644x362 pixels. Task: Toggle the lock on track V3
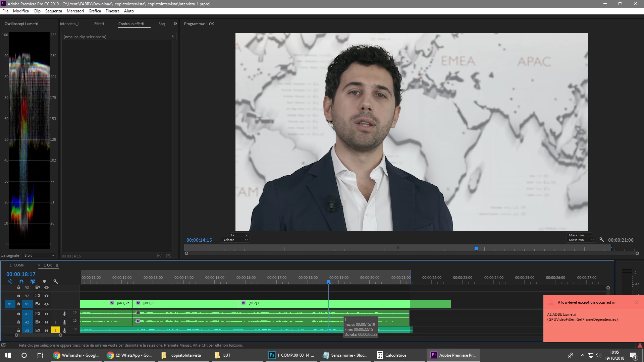[x=19, y=287]
